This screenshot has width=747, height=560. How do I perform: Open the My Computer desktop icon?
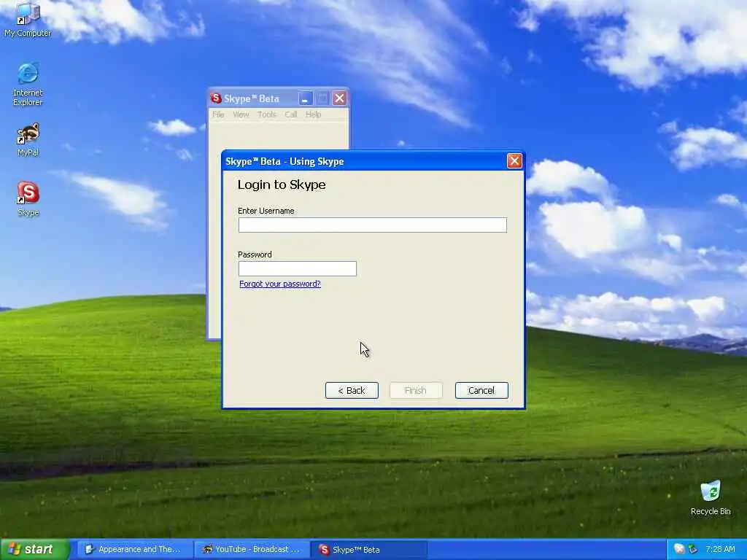pos(28,19)
